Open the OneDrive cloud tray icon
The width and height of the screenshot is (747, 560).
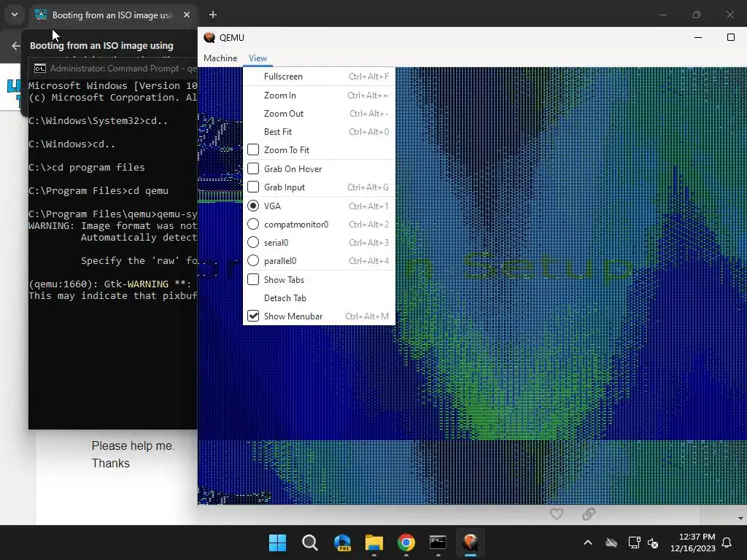tap(611, 542)
